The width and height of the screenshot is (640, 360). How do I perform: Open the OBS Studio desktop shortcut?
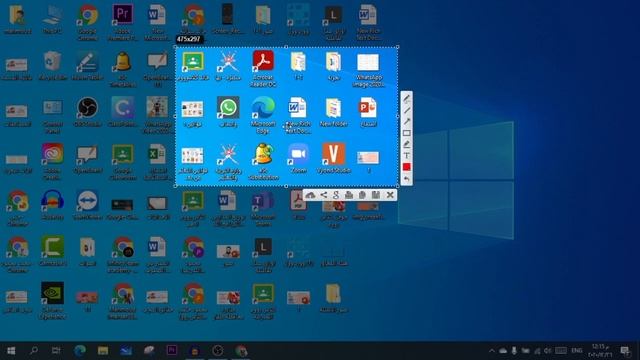(x=87, y=111)
